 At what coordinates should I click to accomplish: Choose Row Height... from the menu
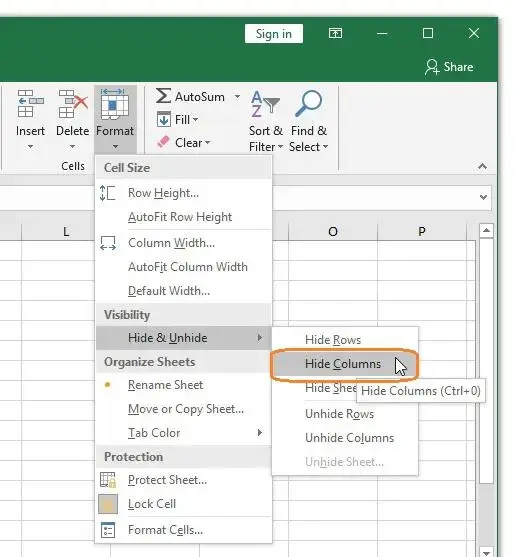[184, 193]
